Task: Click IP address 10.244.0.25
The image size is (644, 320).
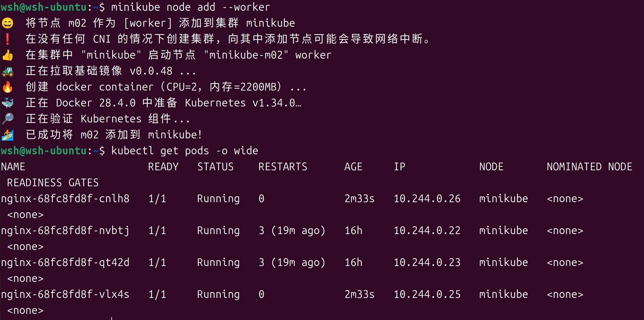Action: coord(427,294)
